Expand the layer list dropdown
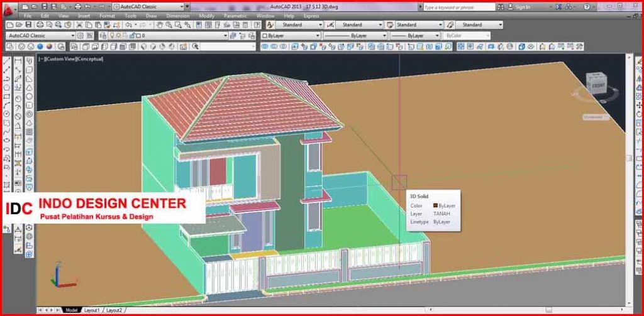644x316 pixels. [x=226, y=36]
